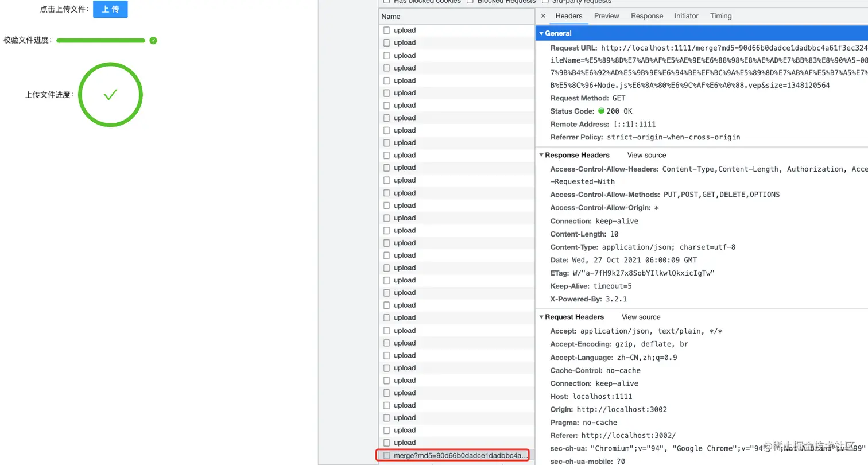The image size is (868, 465).
Task: Open the Initiator tab
Action: pyautogui.click(x=687, y=16)
